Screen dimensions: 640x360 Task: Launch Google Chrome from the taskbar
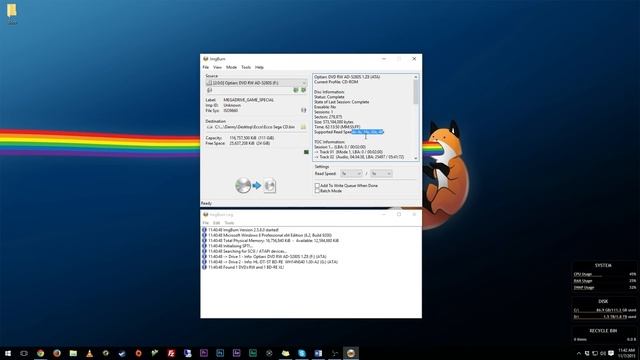tap(40, 353)
